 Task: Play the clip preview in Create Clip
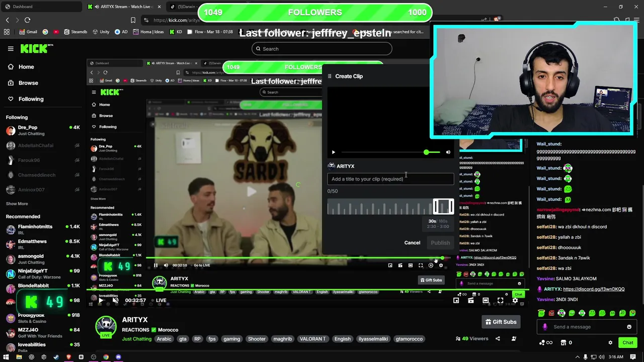point(333,152)
